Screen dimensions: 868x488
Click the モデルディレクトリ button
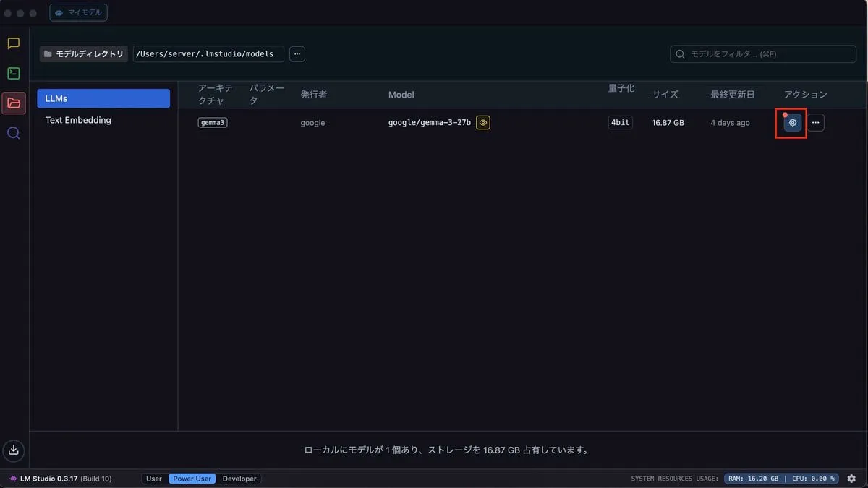(83, 54)
